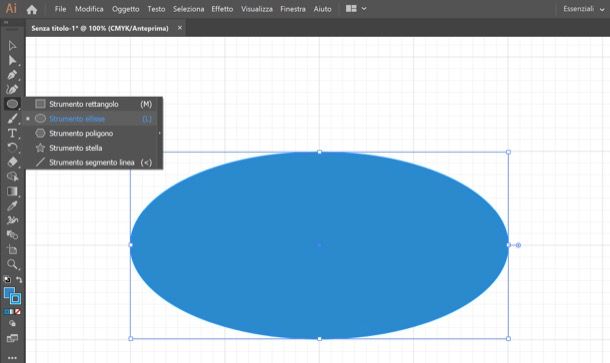Select the Selection arrow tool

pos(12,46)
